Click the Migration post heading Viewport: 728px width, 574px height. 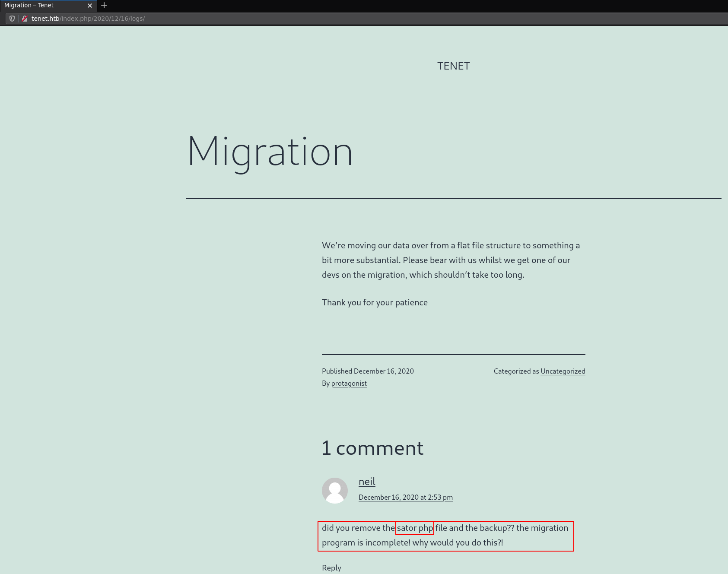tap(270, 152)
